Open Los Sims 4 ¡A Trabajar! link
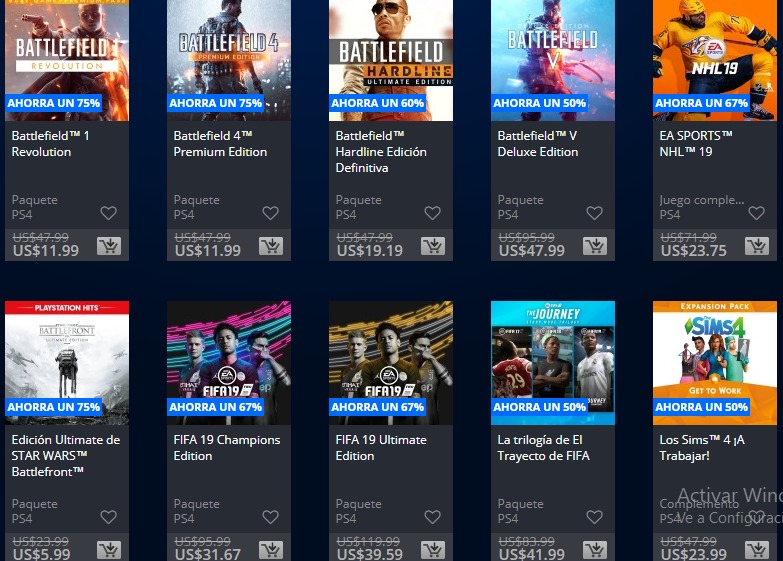The image size is (783, 561). point(702,448)
